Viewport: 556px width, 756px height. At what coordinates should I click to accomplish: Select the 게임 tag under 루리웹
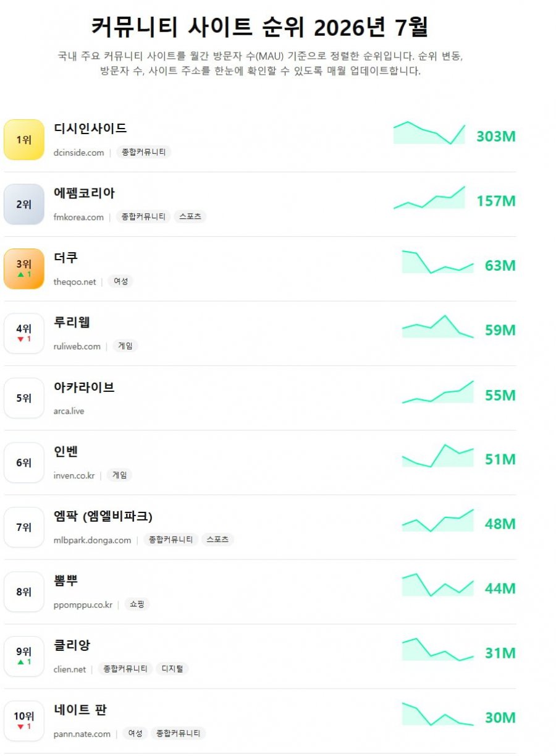(x=125, y=346)
